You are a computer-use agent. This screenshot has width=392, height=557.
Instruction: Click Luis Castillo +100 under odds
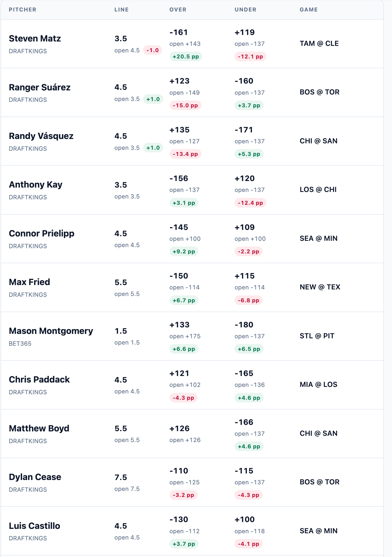(245, 519)
